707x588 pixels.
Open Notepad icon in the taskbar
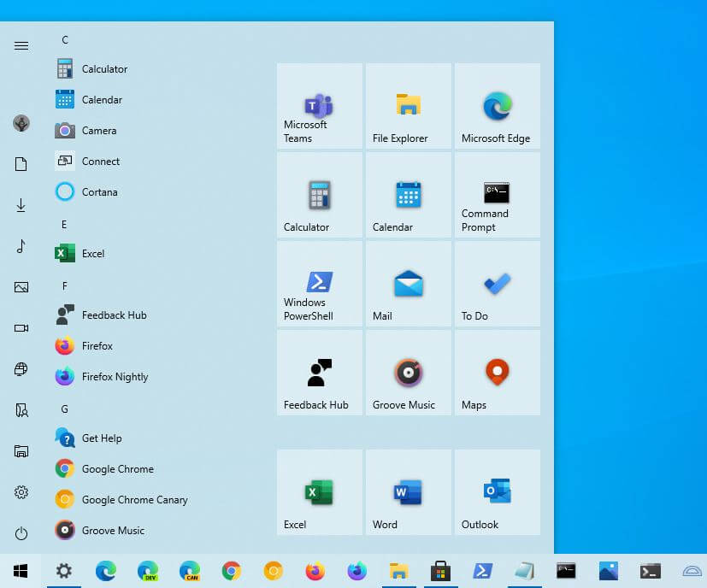[524, 571]
